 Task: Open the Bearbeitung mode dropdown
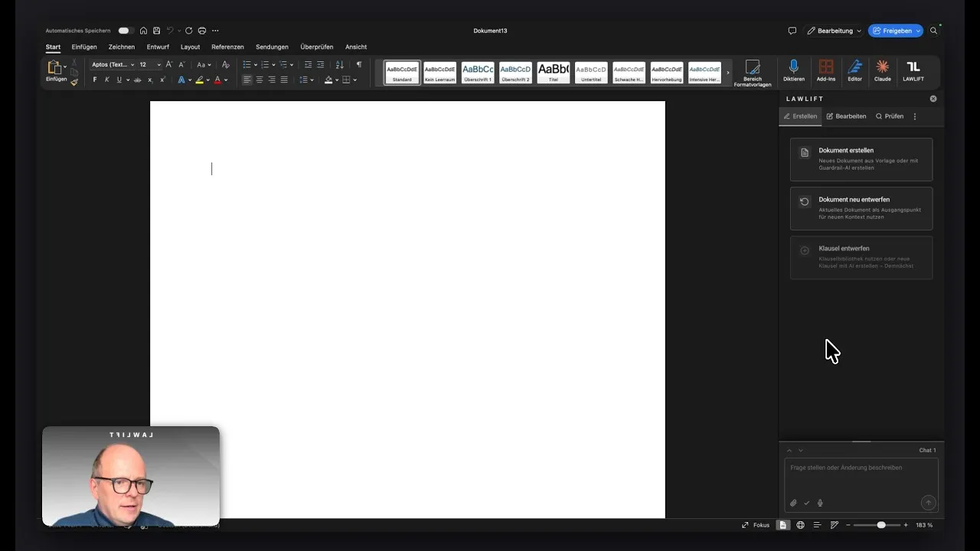pos(834,31)
